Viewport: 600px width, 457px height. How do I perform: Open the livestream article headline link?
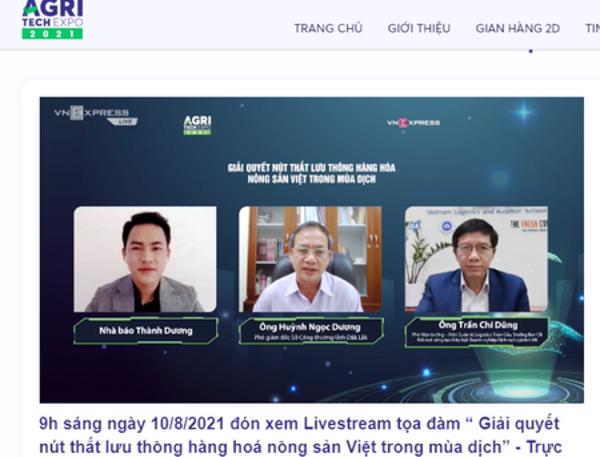click(x=300, y=436)
